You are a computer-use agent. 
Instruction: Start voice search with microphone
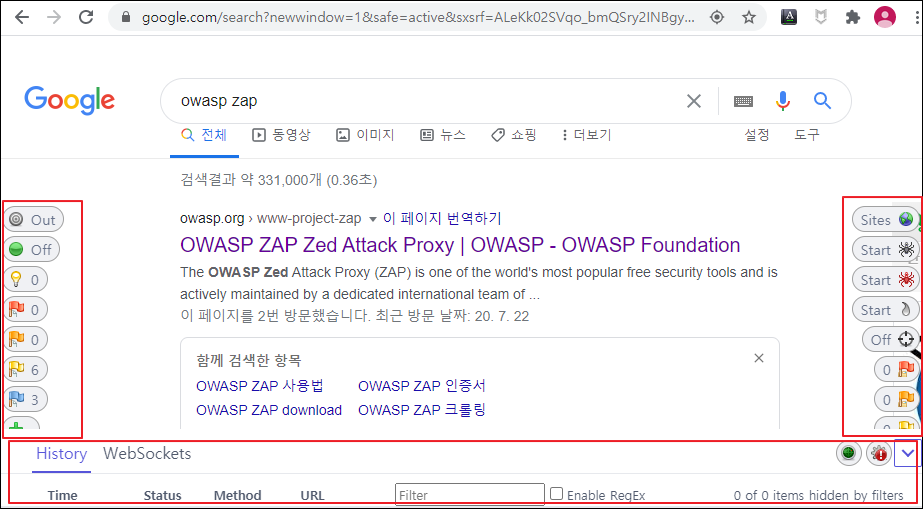click(x=782, y=101)
